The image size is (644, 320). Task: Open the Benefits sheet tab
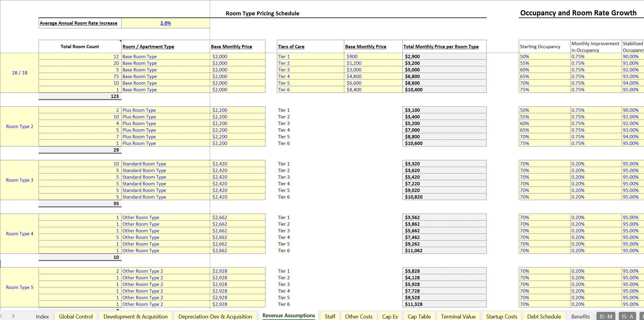[581, 316]
